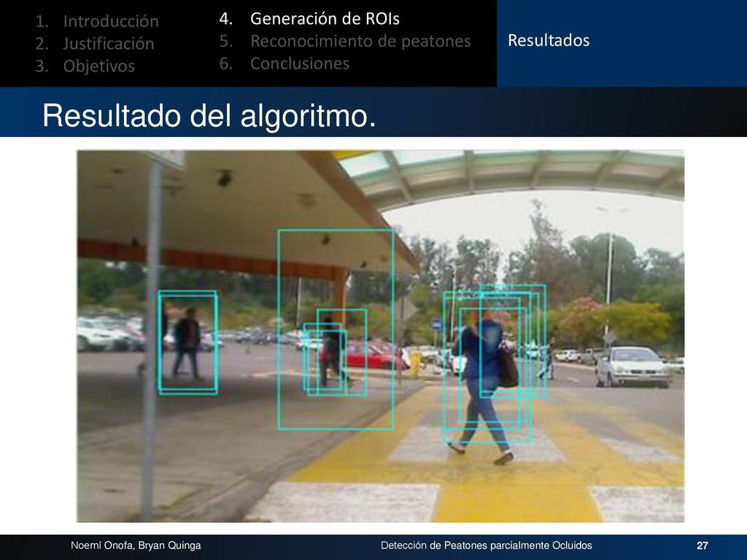This screenshot has height=560, width=747.
Task: Click the pedestrian detection result image
Action: pos(381,336)
